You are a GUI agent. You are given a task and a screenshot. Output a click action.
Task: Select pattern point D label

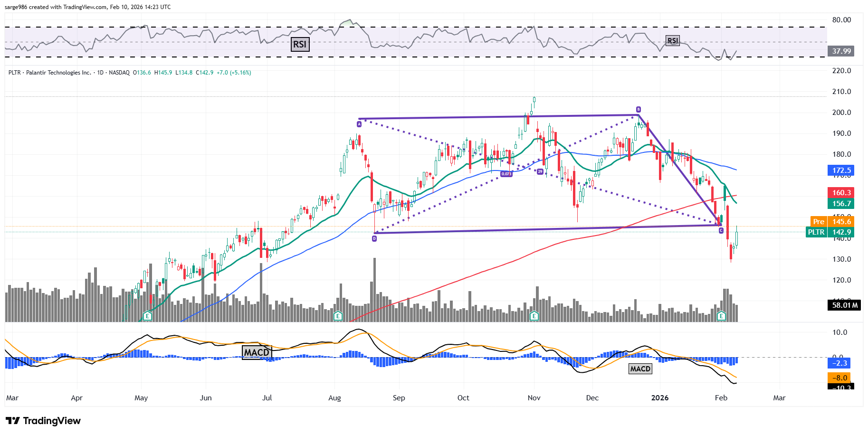pyautogui.click(x=374, y=238)
